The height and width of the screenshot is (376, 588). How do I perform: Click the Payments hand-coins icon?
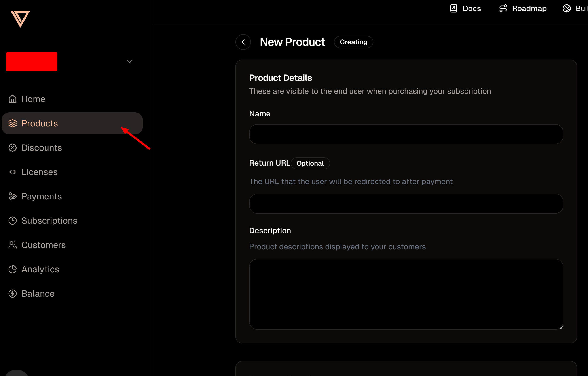click(x=12, y=196)
